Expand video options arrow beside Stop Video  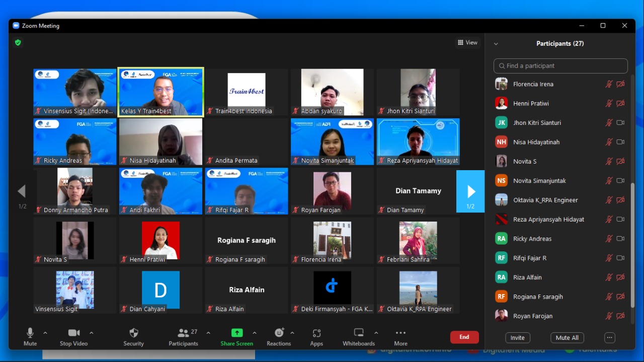(x=91, y=333)
